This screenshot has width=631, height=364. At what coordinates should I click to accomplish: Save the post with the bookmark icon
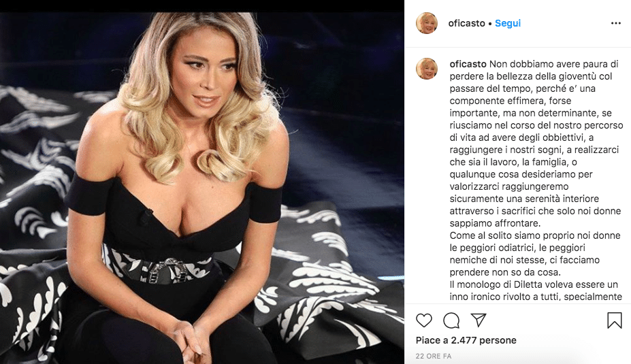point(614,320)
